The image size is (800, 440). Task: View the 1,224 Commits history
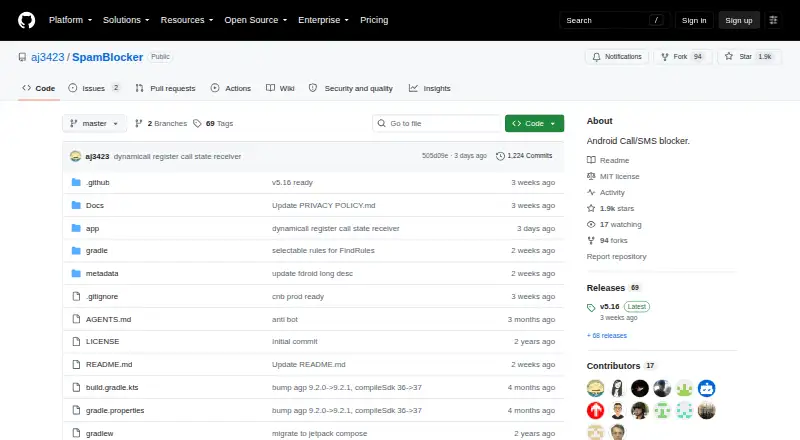[x=524, y=156]
